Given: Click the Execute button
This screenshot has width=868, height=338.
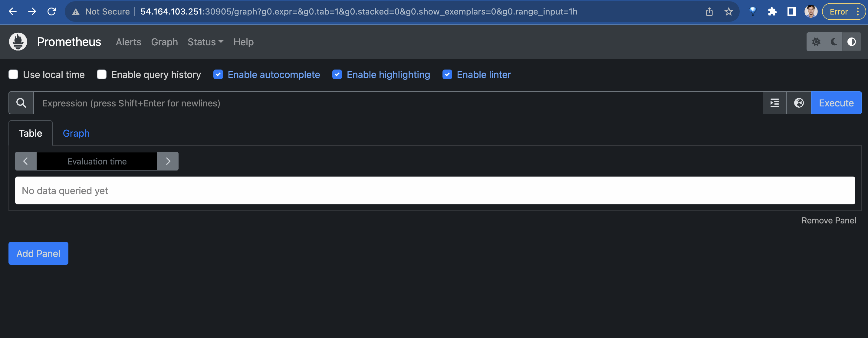Looking at the screenshot, I should [836, 103].
